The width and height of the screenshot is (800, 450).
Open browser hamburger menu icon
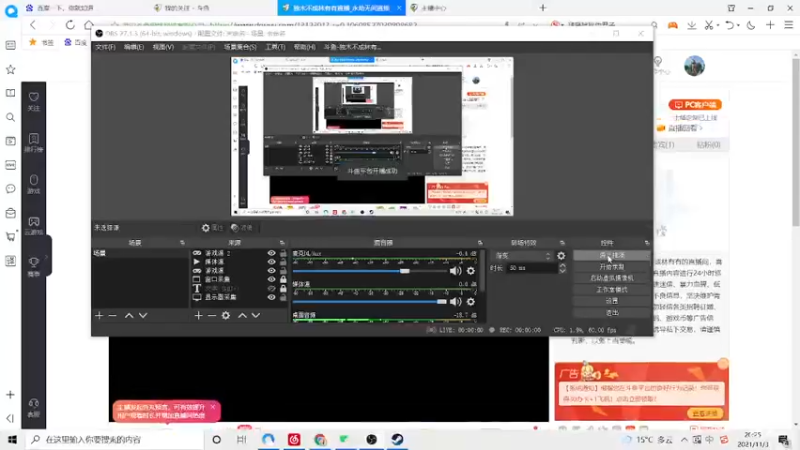tap(789, 25)
